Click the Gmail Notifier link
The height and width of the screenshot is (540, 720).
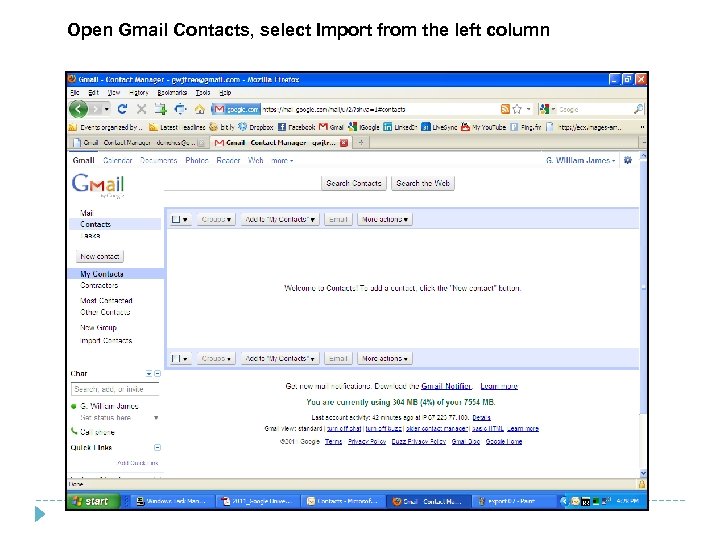446,386
